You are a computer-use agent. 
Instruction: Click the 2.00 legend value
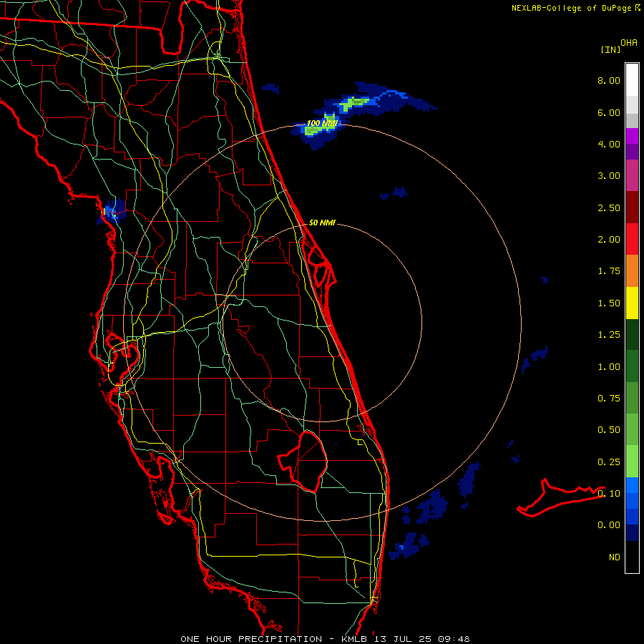point(609,240)
